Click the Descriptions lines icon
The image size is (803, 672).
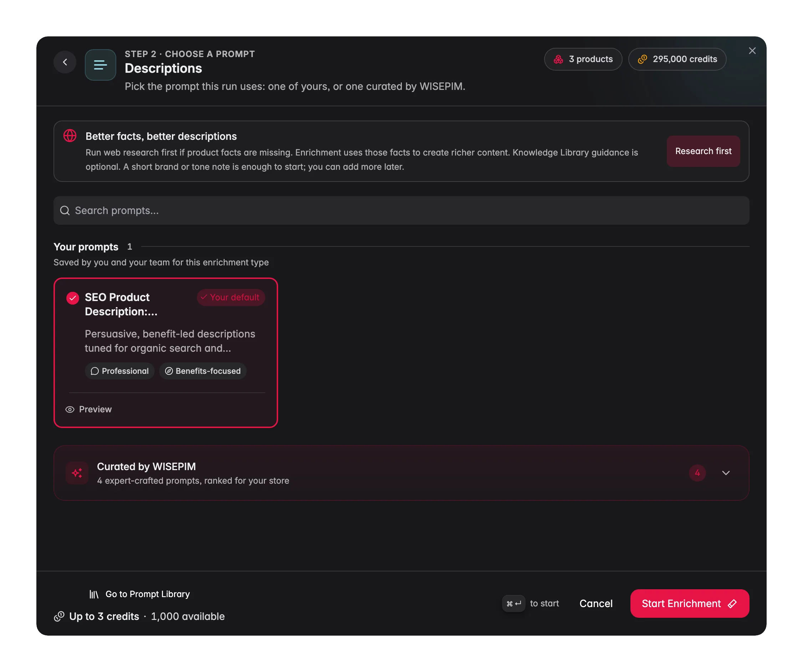point(100,65)
